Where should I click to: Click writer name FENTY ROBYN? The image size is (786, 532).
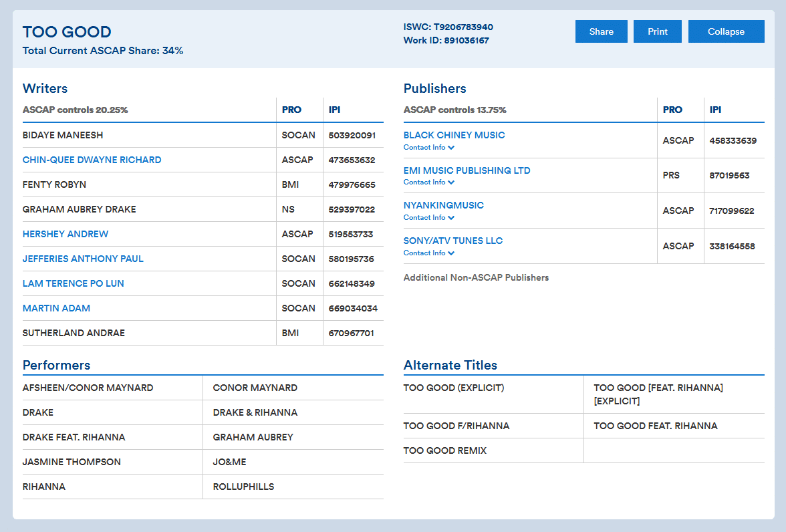54,184
